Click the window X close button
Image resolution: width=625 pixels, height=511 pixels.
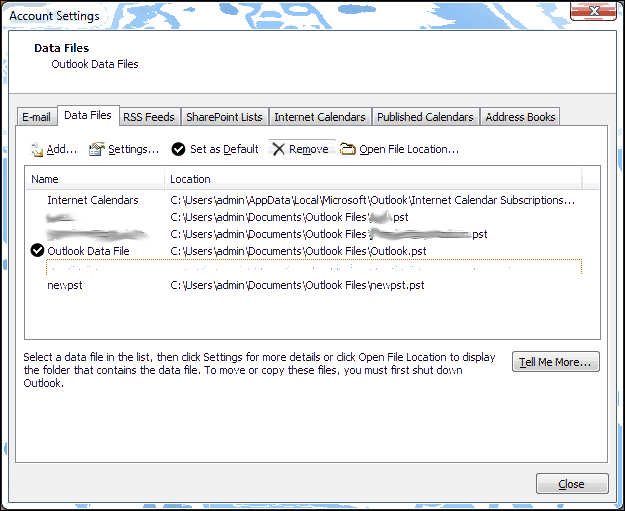point(594,11)
